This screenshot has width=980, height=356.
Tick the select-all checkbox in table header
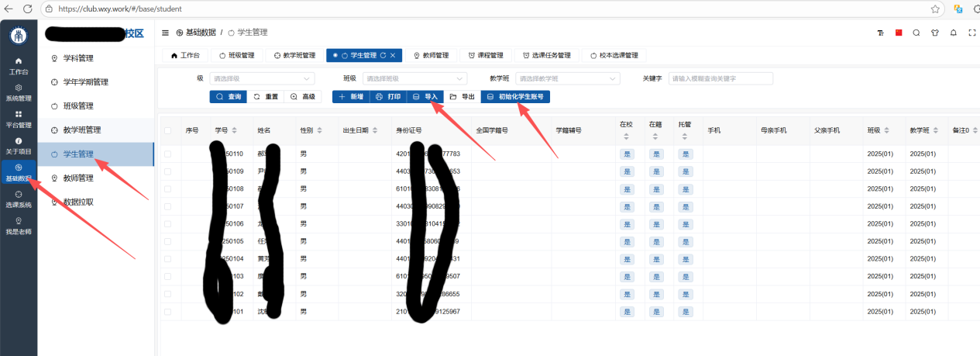[168, 130]
